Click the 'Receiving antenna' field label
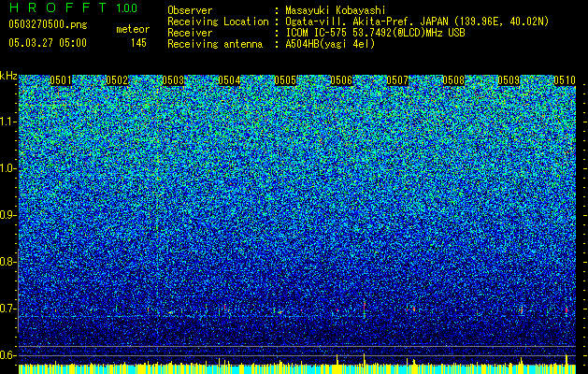Viewport: 588px width, 374px height. [215, 44]
